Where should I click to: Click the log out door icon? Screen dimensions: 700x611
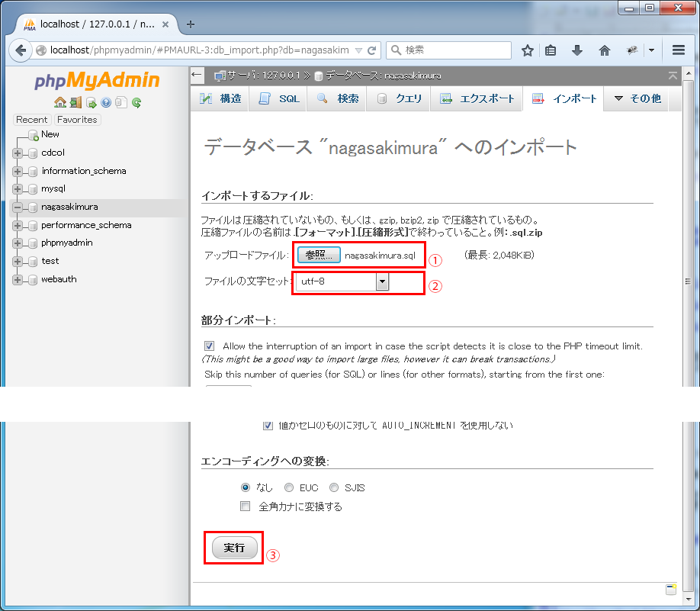[75, 102]
